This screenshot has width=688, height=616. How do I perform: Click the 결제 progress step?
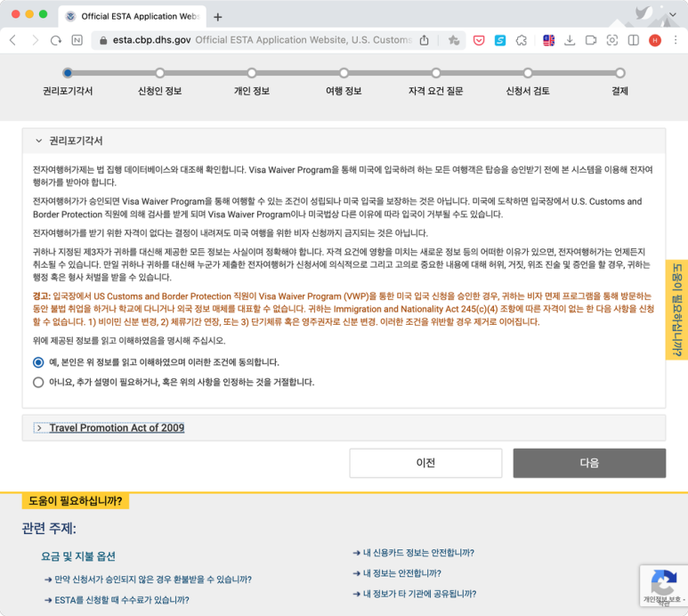pos(619,84)
